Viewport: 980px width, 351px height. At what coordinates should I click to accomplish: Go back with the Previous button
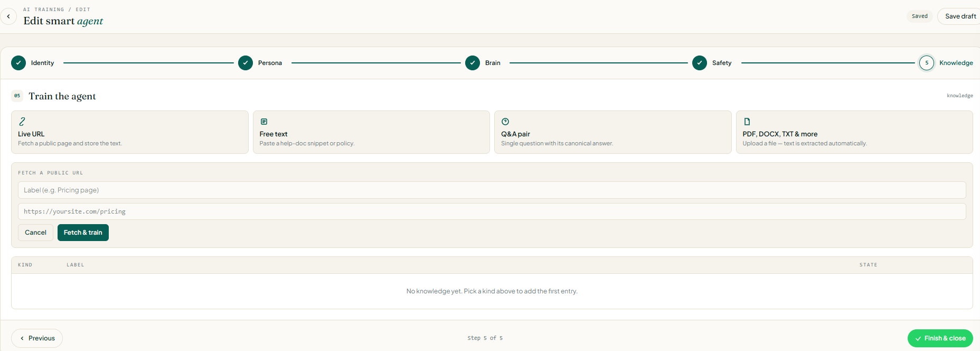pos(37,338)
